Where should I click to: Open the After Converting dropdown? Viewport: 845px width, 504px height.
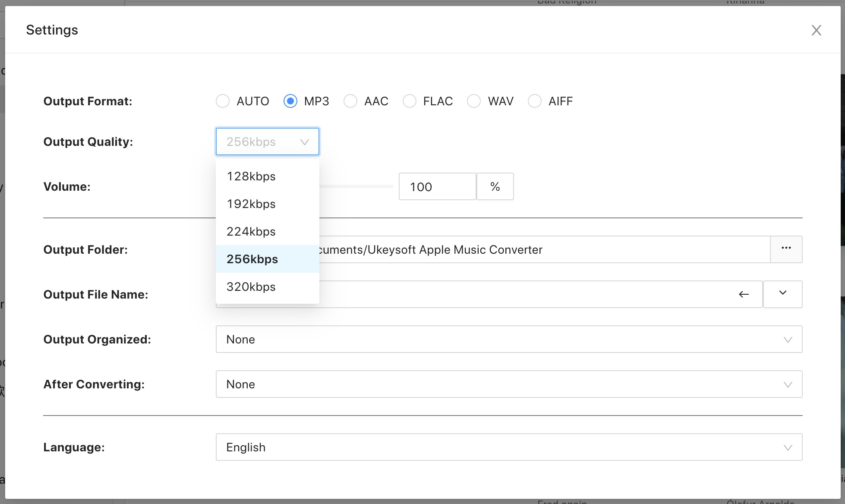[x=509, y=384]
